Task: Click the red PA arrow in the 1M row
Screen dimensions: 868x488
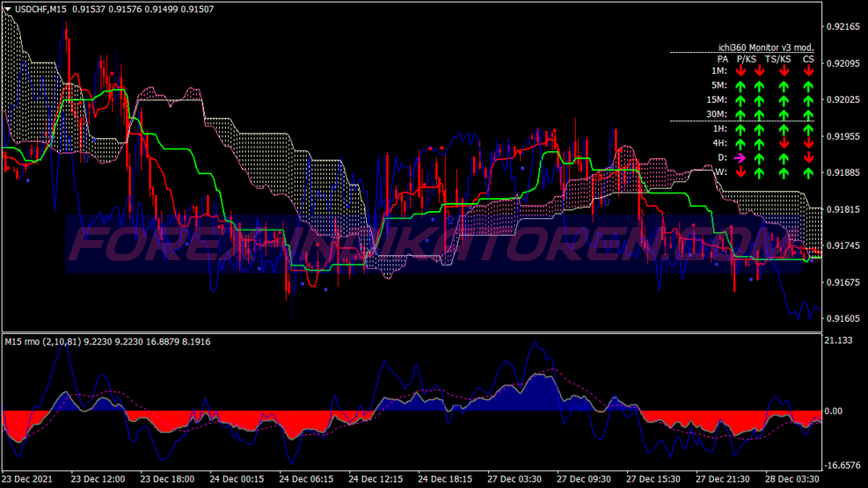Action: click(x=740, y=71)
